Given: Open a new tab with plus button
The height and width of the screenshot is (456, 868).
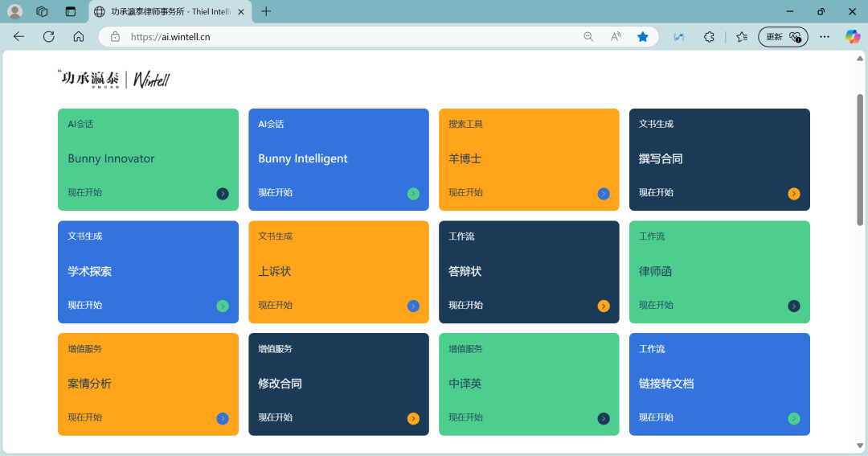Looking at the screenshot, I should point(266,11).
